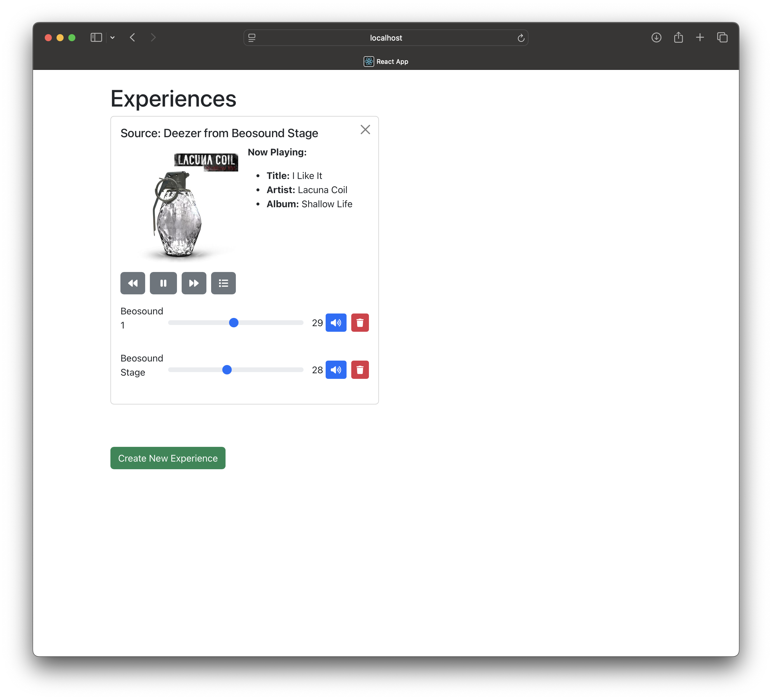Click the Beosound Stage volume value 28

317,370
